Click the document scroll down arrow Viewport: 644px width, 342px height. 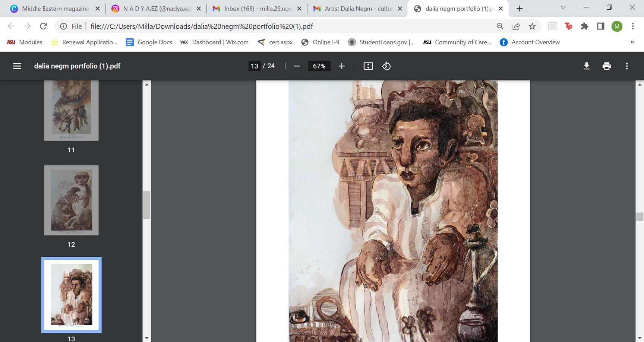(x=640, y=338)
